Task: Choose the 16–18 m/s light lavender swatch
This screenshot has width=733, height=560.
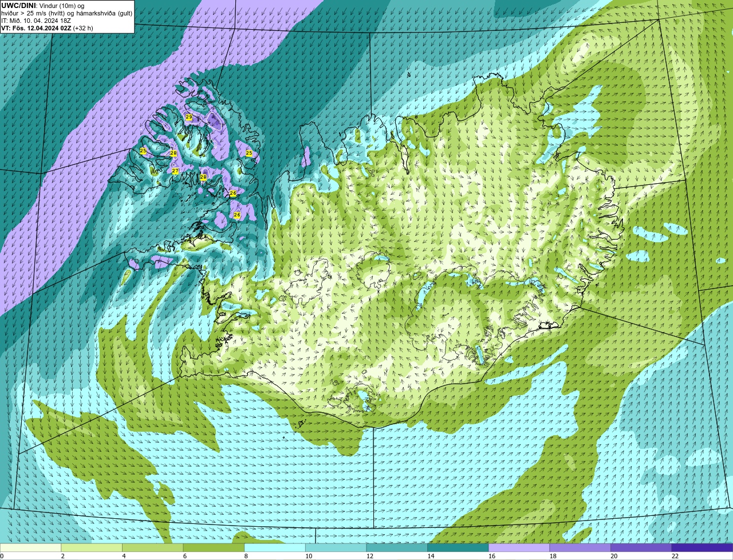Action: click(x=519, y=547)
